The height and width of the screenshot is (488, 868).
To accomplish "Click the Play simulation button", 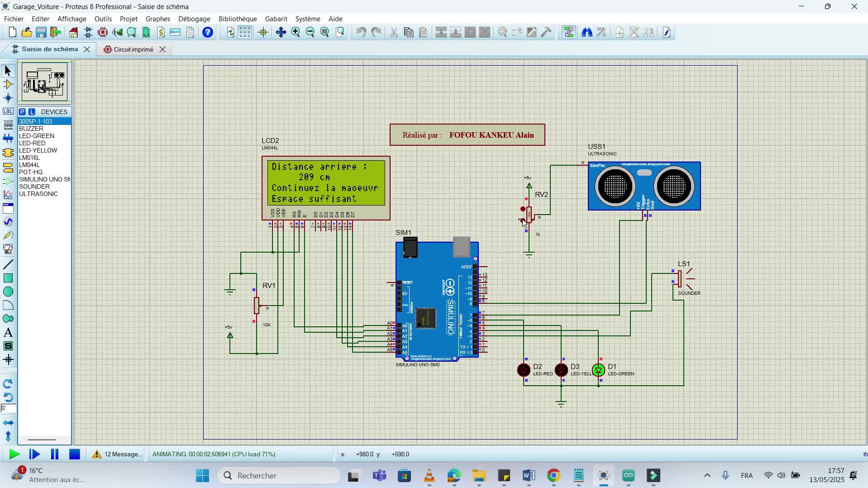I will (x=14, y=454).
